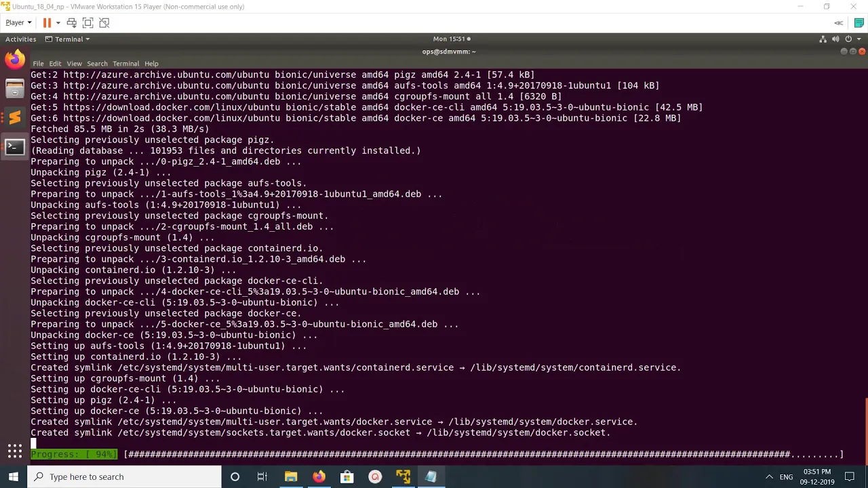This screenshot has width=868, height=488.
Task: Pause the virtual machine in VMware toolbar
Action: [x=47, y=22]
